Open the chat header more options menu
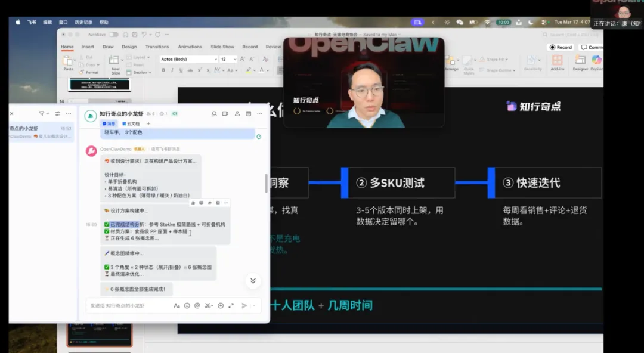 259,114
